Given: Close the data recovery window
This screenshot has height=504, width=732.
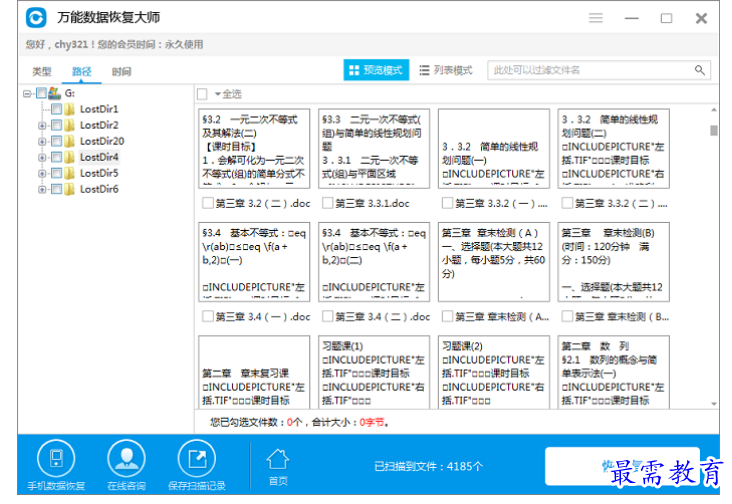Looking at the screenshot, I should tap(701, 18).
